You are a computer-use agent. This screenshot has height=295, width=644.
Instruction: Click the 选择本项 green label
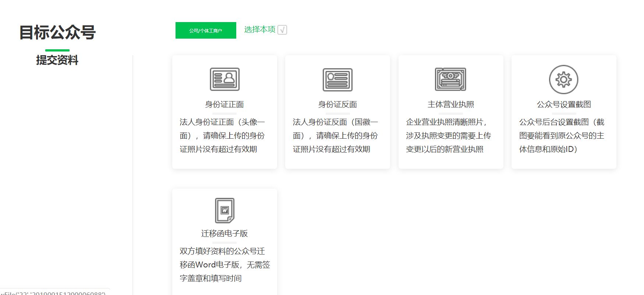[260, 29]
